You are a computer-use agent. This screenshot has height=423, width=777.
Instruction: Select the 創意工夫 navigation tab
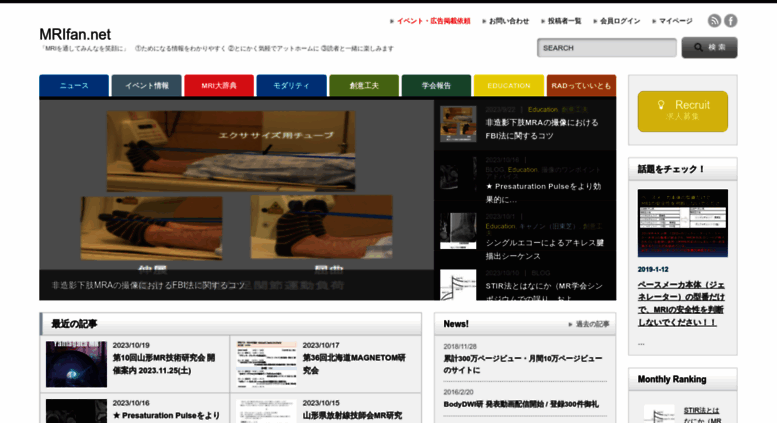click(364, 86)
